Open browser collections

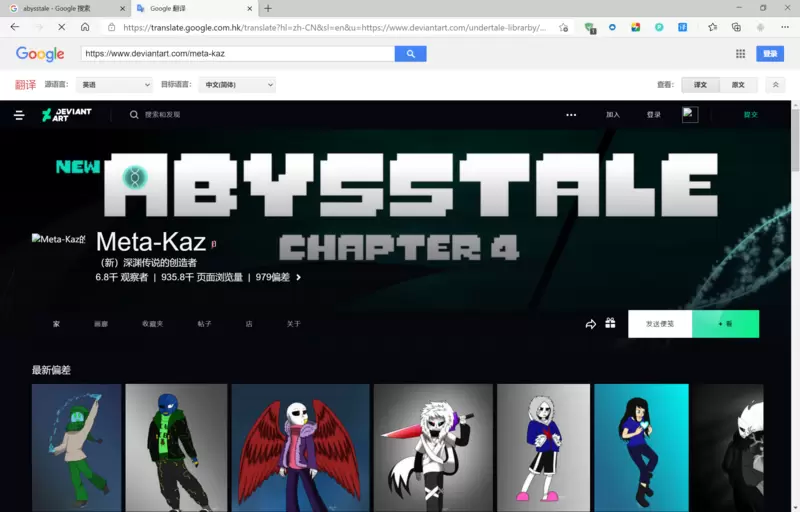736,28
